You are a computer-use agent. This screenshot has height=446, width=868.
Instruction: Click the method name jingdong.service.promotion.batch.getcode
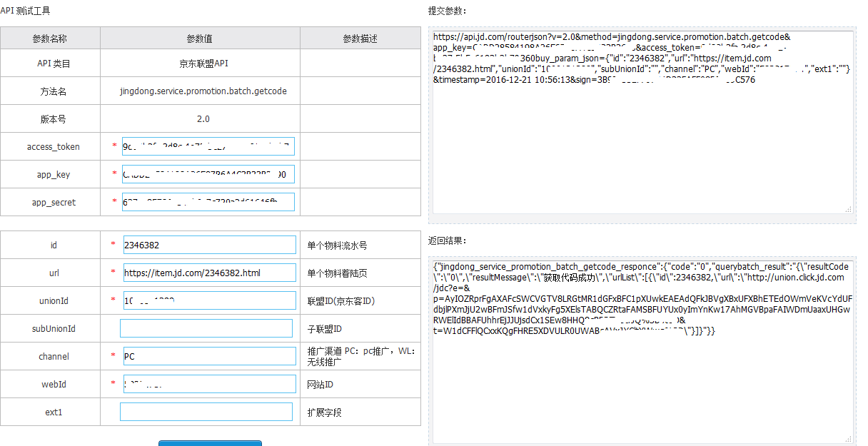[203, 91]
